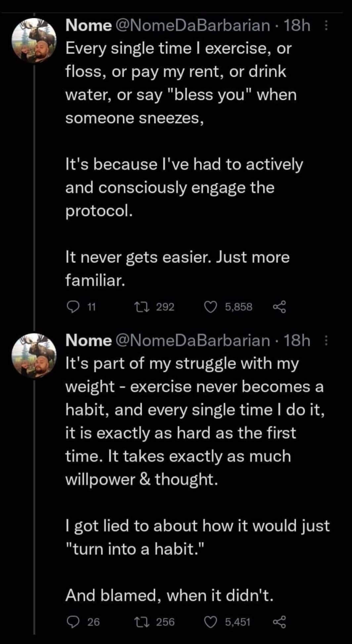Screen dimensions: 352x644
Task: Share the first tweet via share icon
Action: (279, 307)
